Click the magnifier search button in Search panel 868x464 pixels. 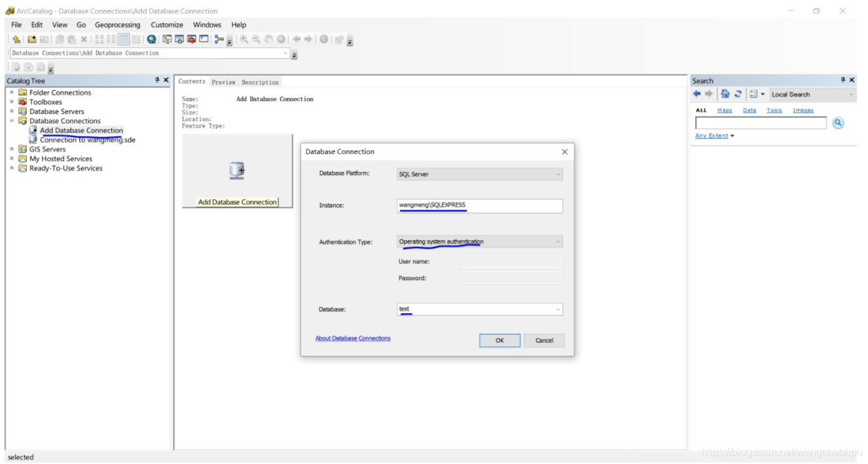pyautogui.click(x=838, y=123)
